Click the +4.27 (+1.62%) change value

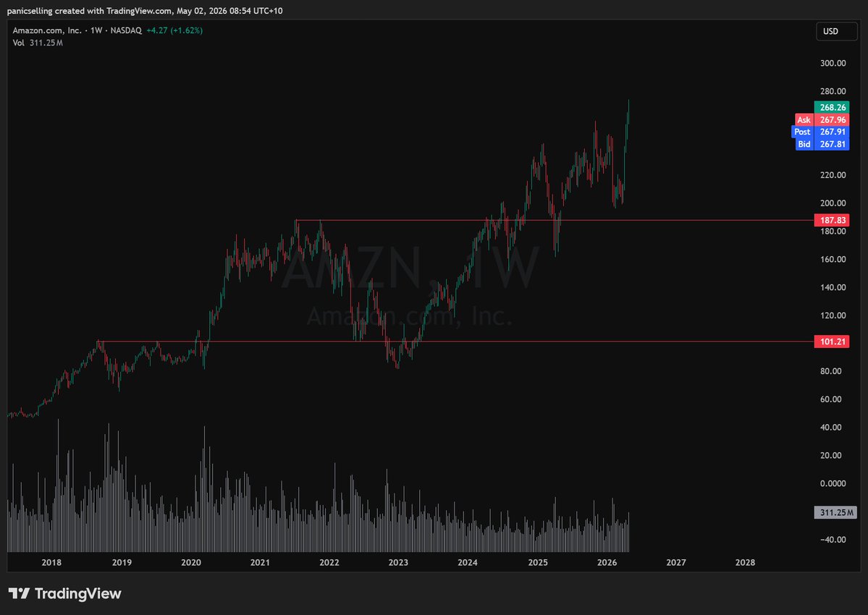[x=174, y=30]
